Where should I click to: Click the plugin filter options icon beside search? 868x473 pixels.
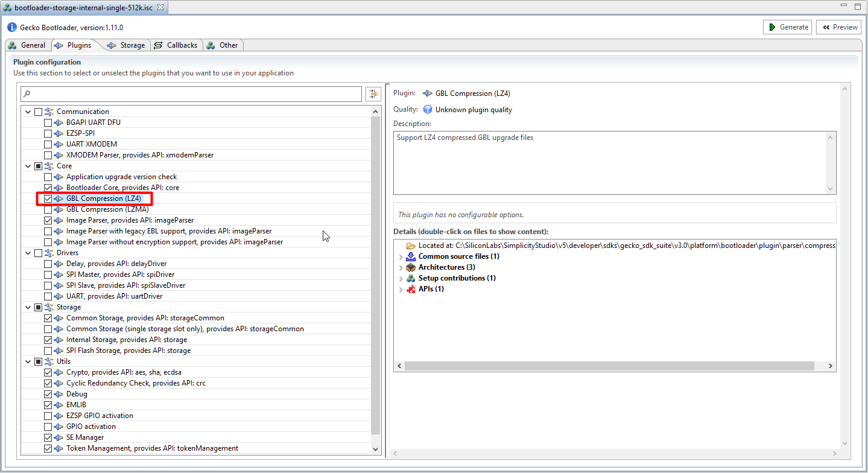pos(373,94)
